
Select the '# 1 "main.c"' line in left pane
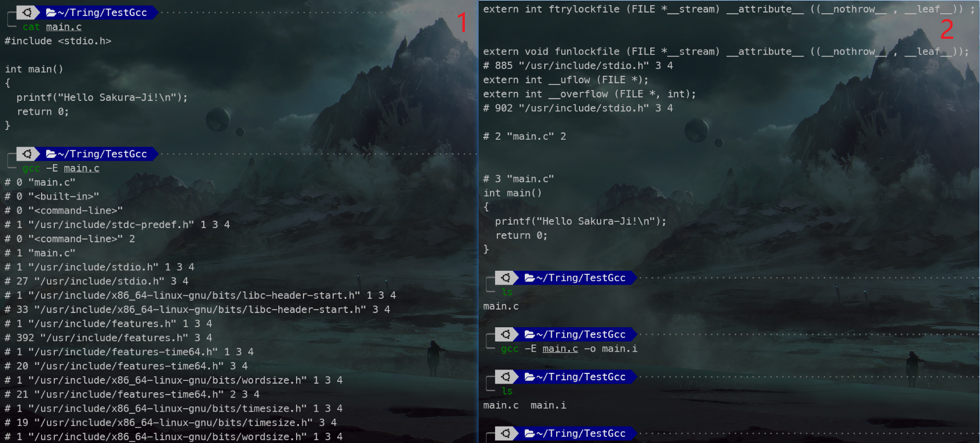pyautogui.click(x=40, y=253)
